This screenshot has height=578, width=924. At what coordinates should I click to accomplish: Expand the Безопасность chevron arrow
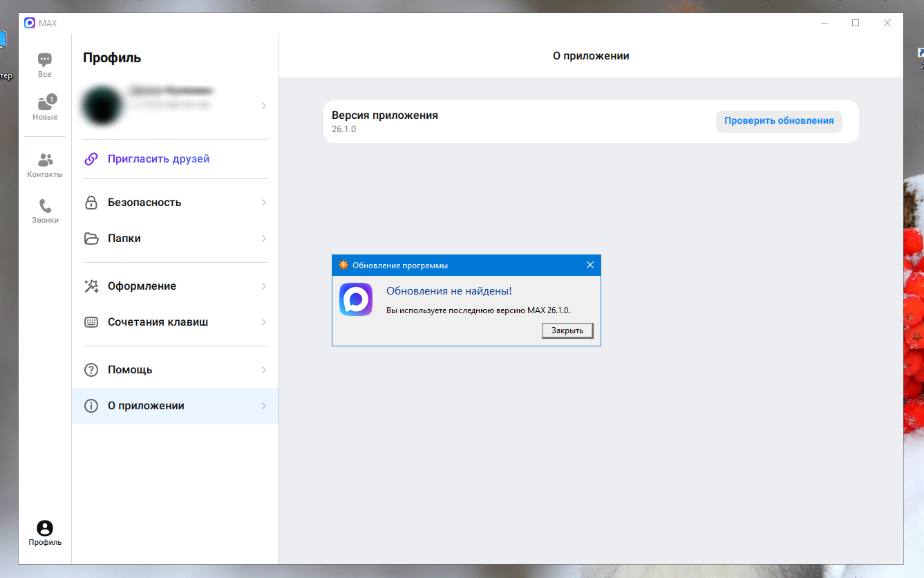[x=264, y=203]
